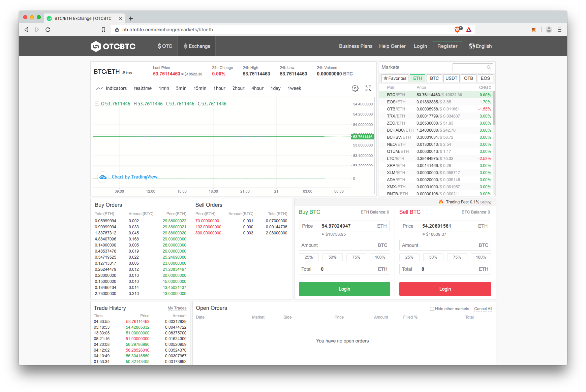Select ETH markets tab
The image size is (586, 392).
[x=418, y=78]
